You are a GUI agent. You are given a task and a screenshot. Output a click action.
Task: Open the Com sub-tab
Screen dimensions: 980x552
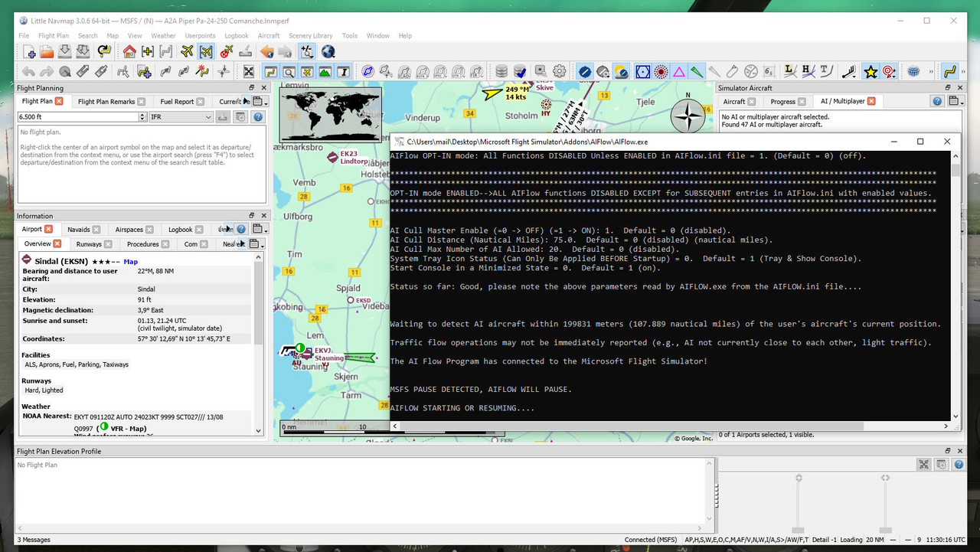(191, 244)
